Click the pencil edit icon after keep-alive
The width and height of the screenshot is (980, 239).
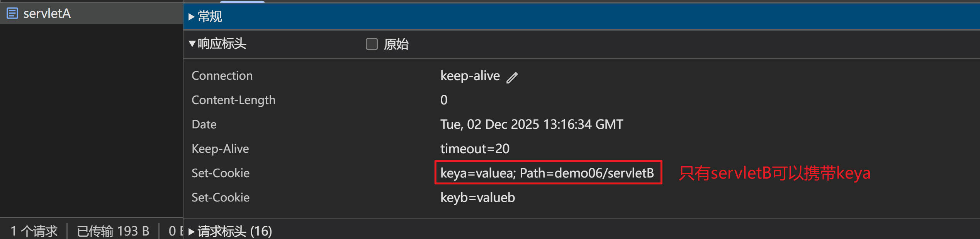(x=512, y=77)
